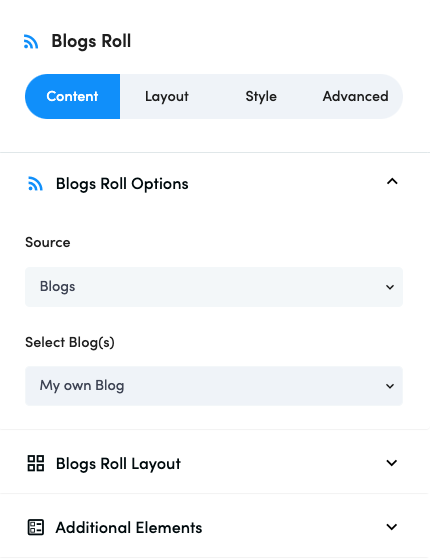Click the arrow in the My own Blog dropdown
The height and width of the screenshot is (559, 430).
click(x=390, y=386)
